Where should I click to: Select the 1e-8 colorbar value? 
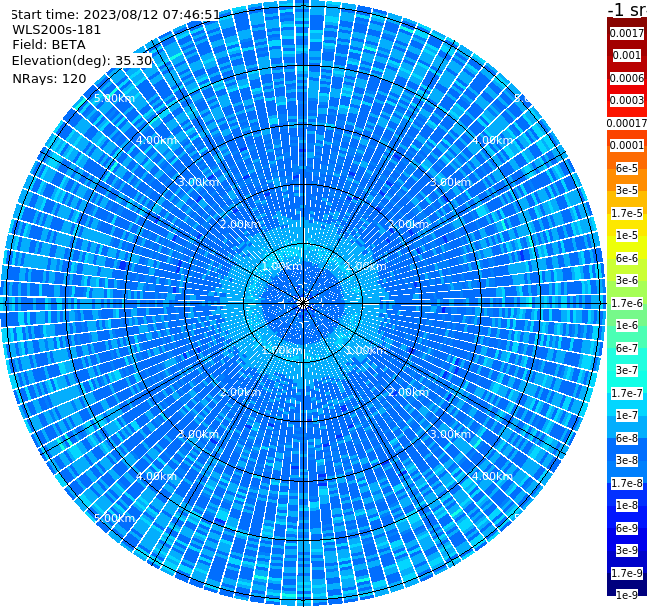[x=627, y=505]
